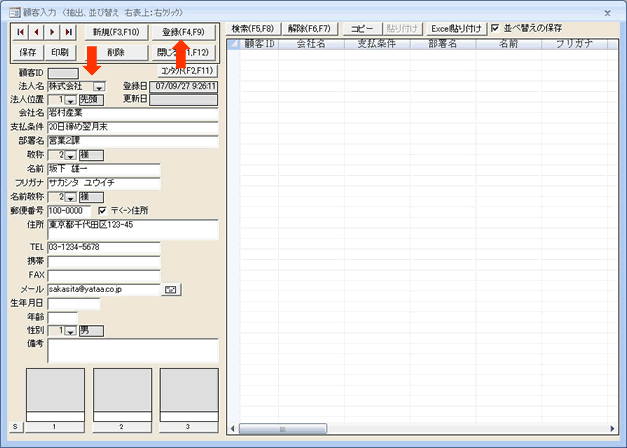Click the 郵便番号 input field
The width and height of the screenshot is (627, 448).
click(69, 211)
